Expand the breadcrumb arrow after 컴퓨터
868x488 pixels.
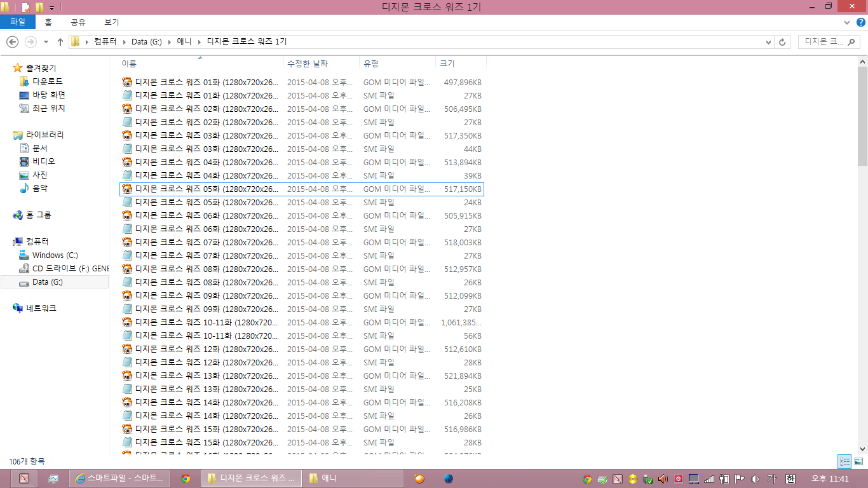(x=125, y=42)
